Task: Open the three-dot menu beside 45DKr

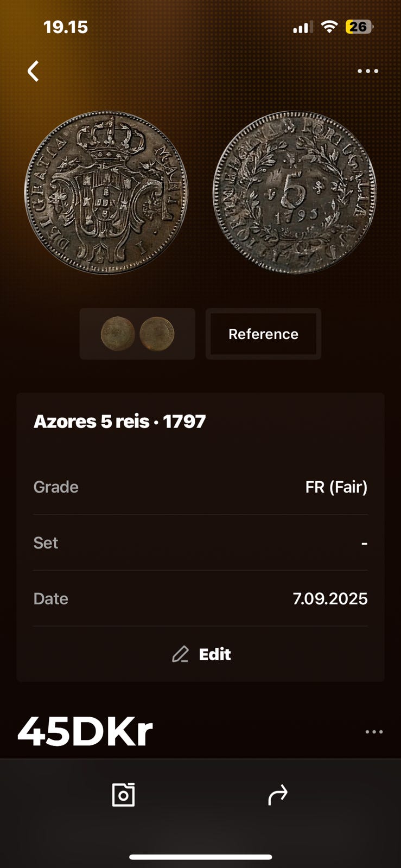Action: [x=374, y=732]
